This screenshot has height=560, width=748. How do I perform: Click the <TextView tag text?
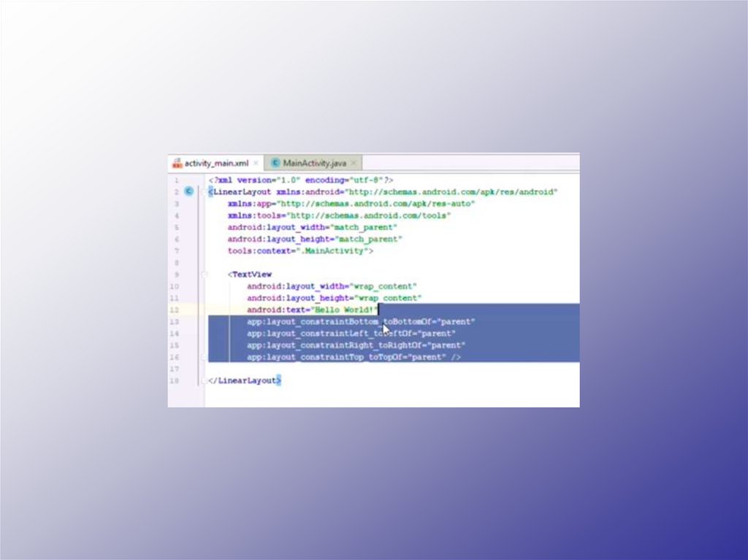click(x=250, y=275)
